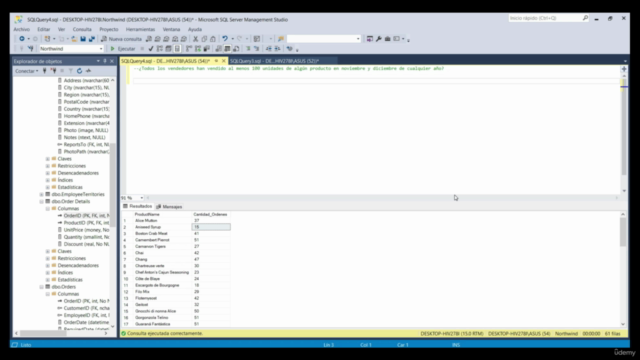640x360 pixels.
Task: Open the Archivo menu
Action: (x=22, y=29)
